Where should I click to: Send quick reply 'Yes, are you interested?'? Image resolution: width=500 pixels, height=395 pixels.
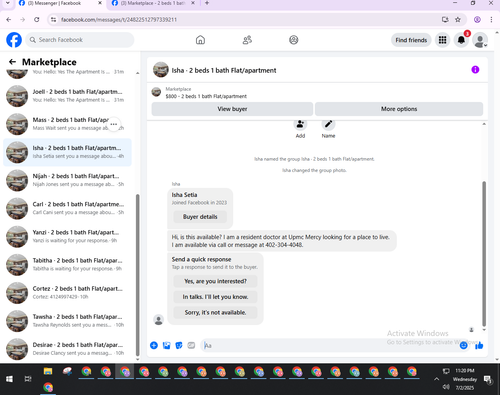click(x=215, y=281)
